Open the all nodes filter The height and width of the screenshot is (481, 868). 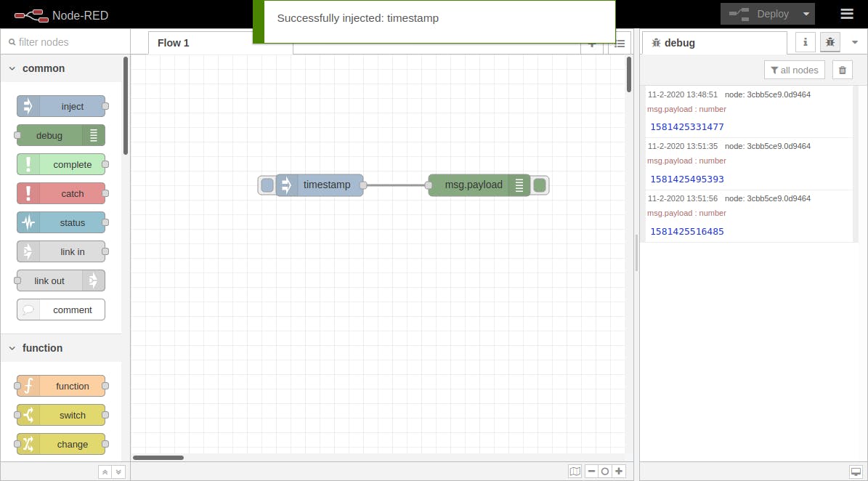pos(795,70)
